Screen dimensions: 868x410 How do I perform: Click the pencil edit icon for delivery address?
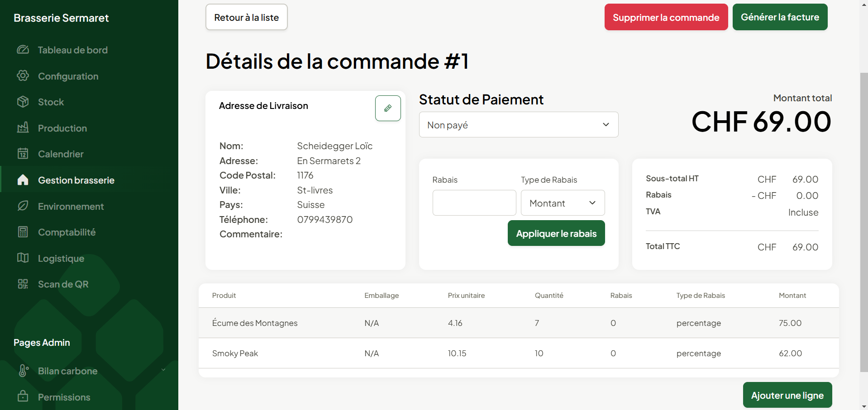click(388, 108)
